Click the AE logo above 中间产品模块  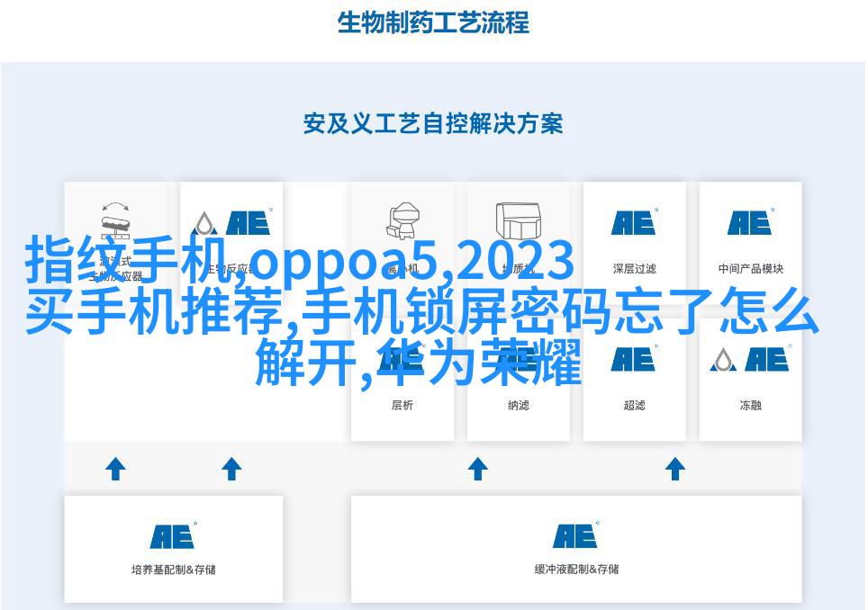pyautogui.click(x=750, y=222)
